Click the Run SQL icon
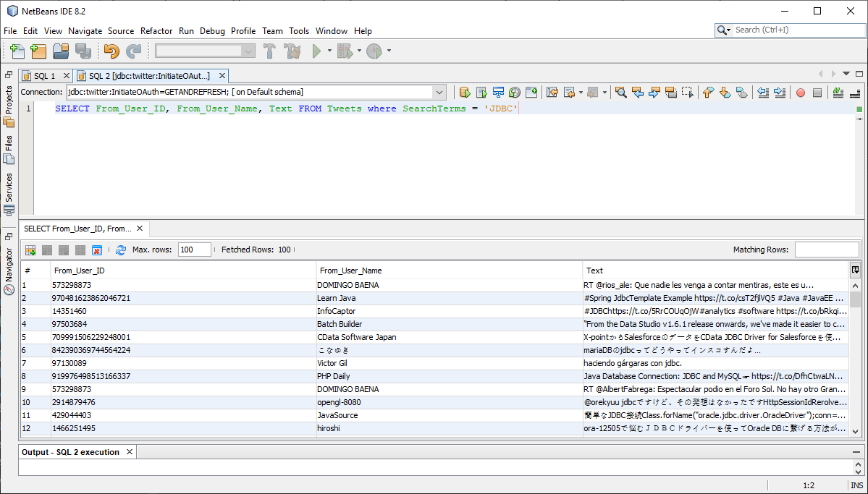Image resolution: width=868 pixels, height=494 pixels. (465, 92)
